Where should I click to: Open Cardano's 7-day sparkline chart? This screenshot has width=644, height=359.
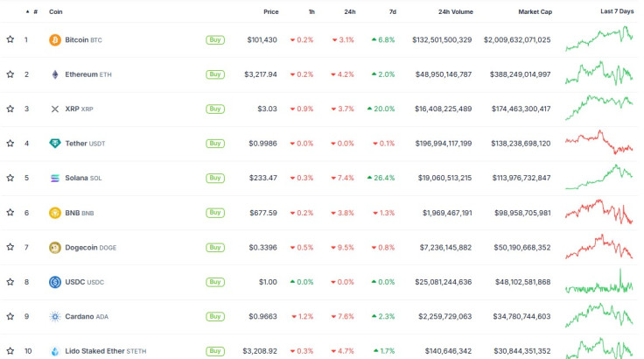point(598,315)
